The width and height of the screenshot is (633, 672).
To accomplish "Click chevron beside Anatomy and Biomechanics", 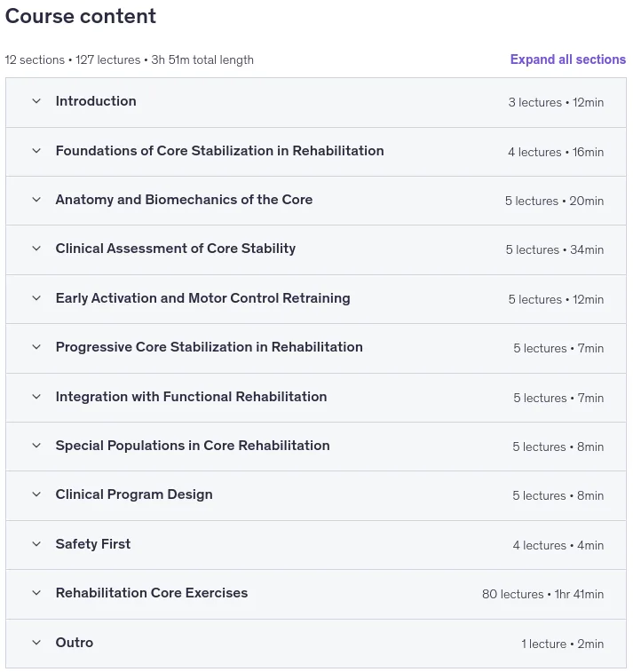I will pyautogui.click(x=36, y=200).
